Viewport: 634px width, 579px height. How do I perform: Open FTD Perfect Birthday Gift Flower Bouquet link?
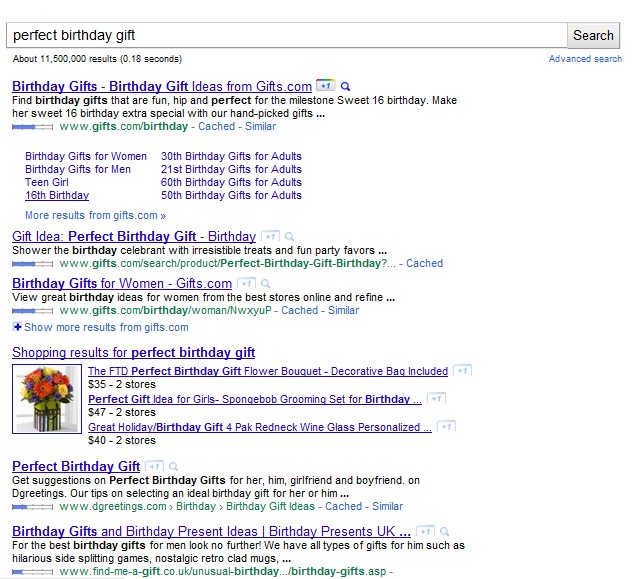coord(268,371)
